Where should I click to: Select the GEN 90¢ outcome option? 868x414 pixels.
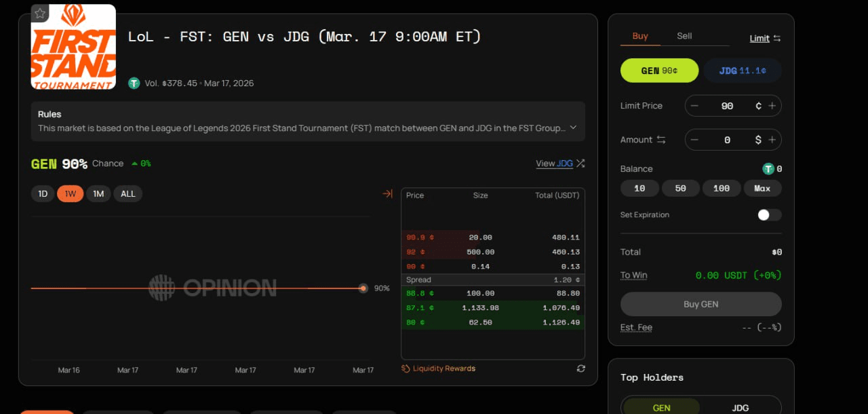659,71
